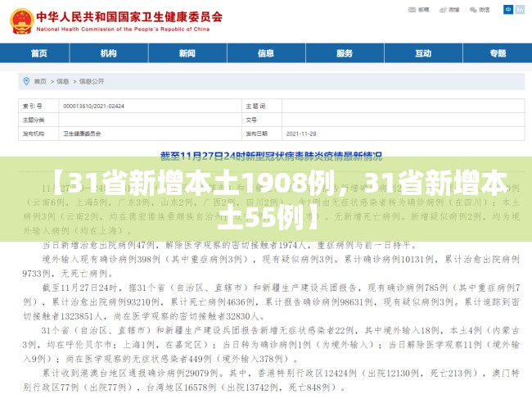Click article title 截至11月27日24时新型冠状病毒肺炎疫情最新情况
Viewport: 532px width, 399px height.
coord(271,156)
